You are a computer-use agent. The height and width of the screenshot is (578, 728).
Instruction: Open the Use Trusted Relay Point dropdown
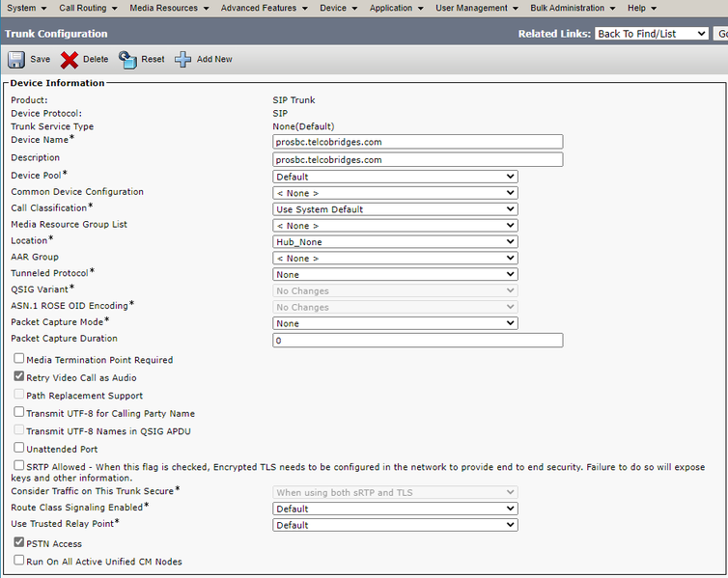[395, 525]
